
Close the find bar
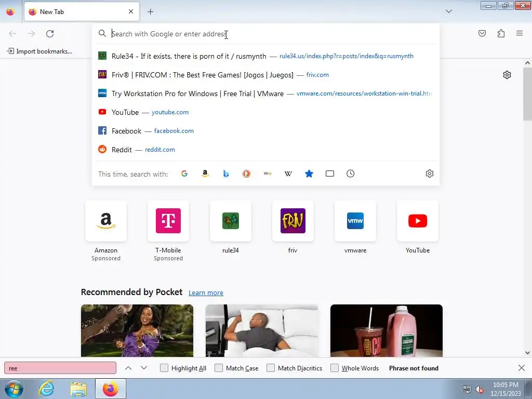[x=522, y=368]
